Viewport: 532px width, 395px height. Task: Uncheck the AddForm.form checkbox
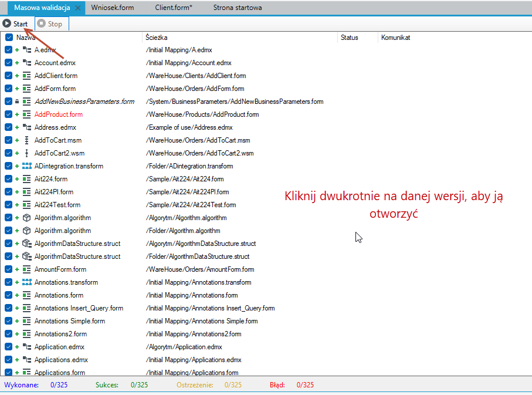pos(9,89)
